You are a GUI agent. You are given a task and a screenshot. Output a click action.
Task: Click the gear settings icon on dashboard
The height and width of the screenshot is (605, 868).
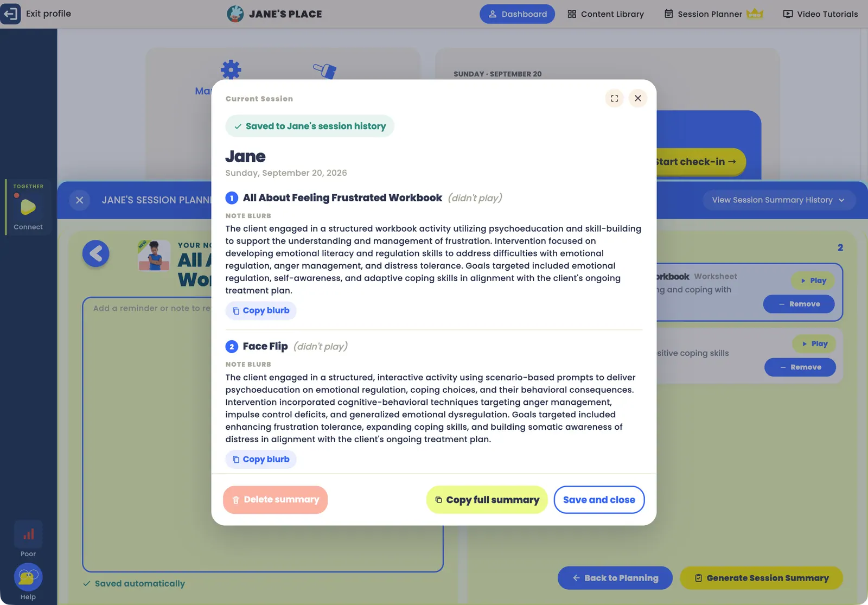click(x=231, y=70)
